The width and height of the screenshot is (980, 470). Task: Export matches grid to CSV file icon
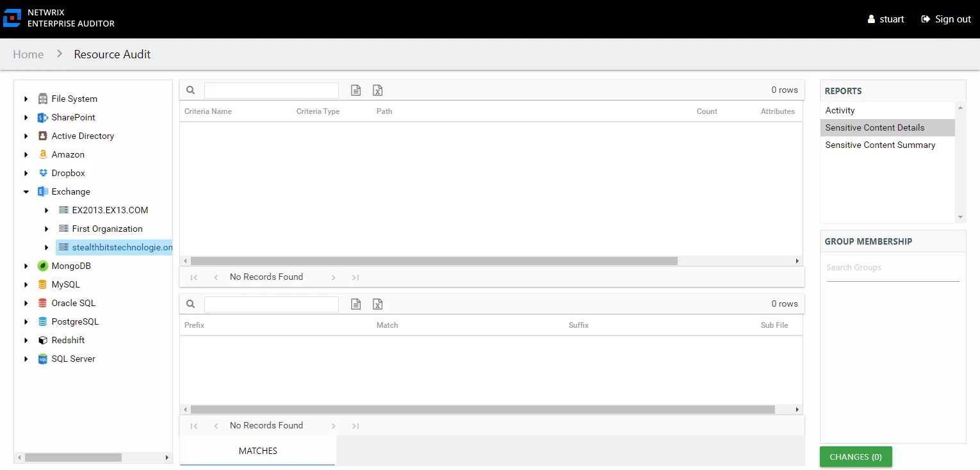point(356,304)
